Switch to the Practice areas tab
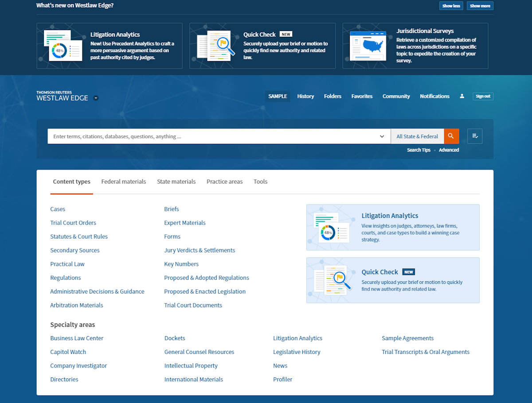Viewport: 532px width, 403px height. 224,182
